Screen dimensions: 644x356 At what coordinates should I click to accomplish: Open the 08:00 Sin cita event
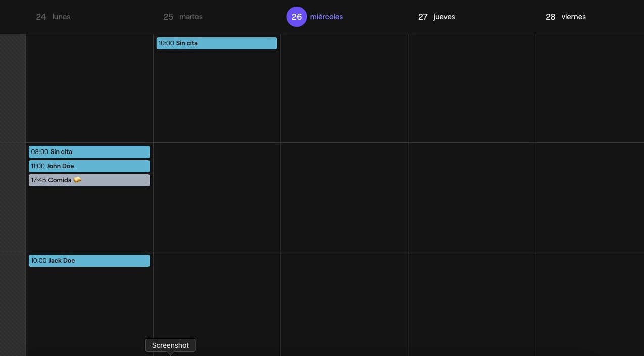tap(89, 152)
